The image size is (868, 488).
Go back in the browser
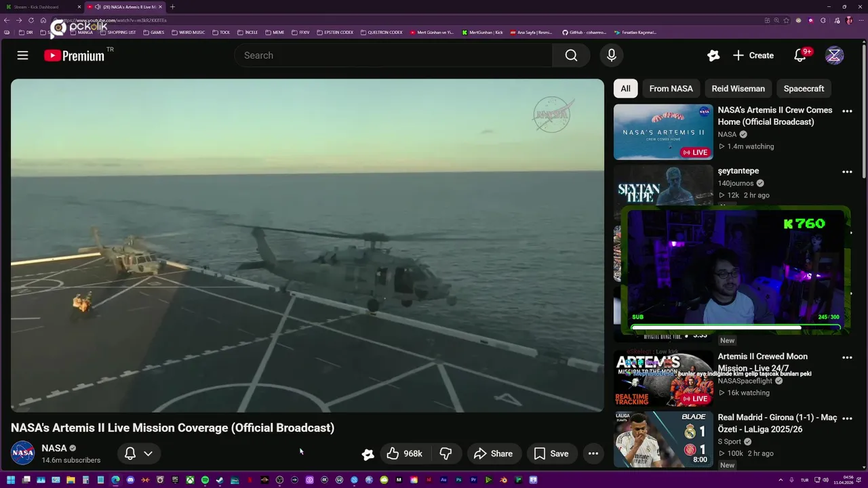pos(7,20)
